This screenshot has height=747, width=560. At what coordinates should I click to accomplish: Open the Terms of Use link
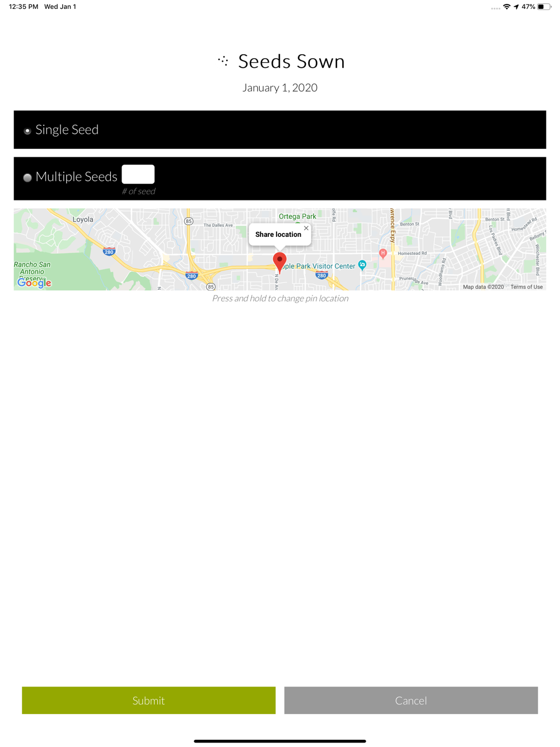526,287
